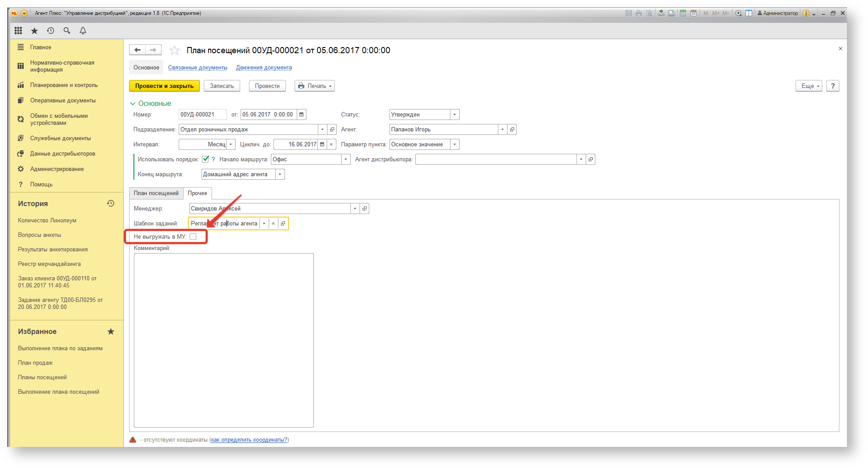
Task: Open Конец маршрута dropdown arrow
Action: [x=280, y=174]
